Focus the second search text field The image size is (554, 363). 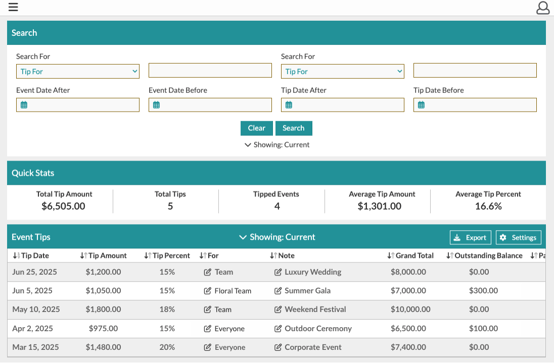pyautogui.click(x=475, y=71)
